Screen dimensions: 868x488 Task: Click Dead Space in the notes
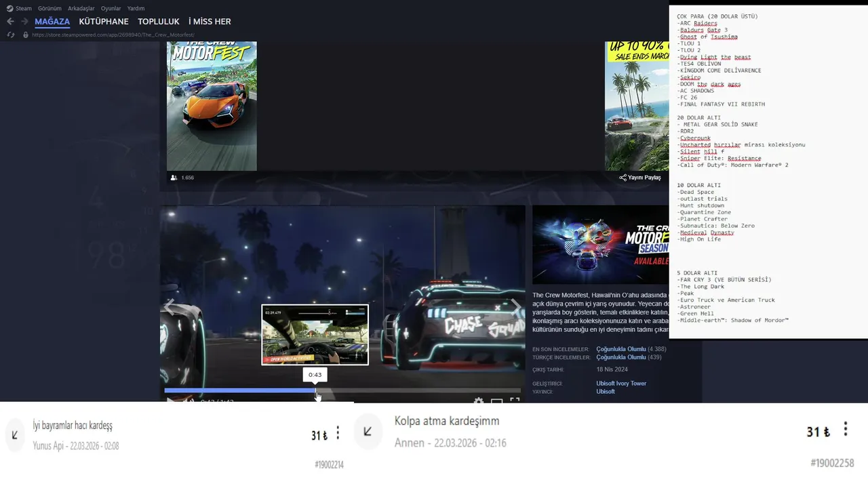(x=695, y=192)
